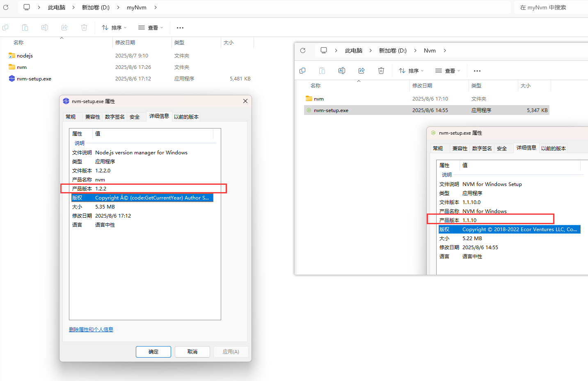The height and width of the screenshot is (381, 588).
Task: Expand chevron after Nvm in Nvm address bar
Action: [x=445, y=50]
